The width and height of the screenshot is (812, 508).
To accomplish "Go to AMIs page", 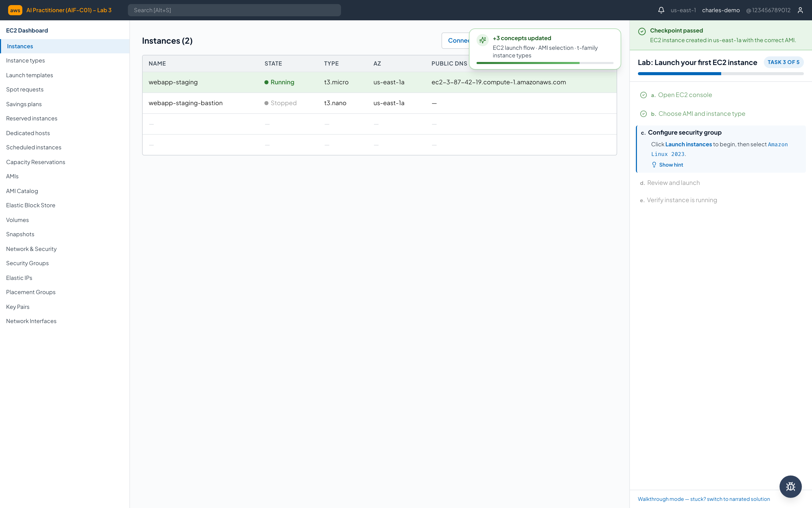I will pyautogui.click(x=12, y=176).
